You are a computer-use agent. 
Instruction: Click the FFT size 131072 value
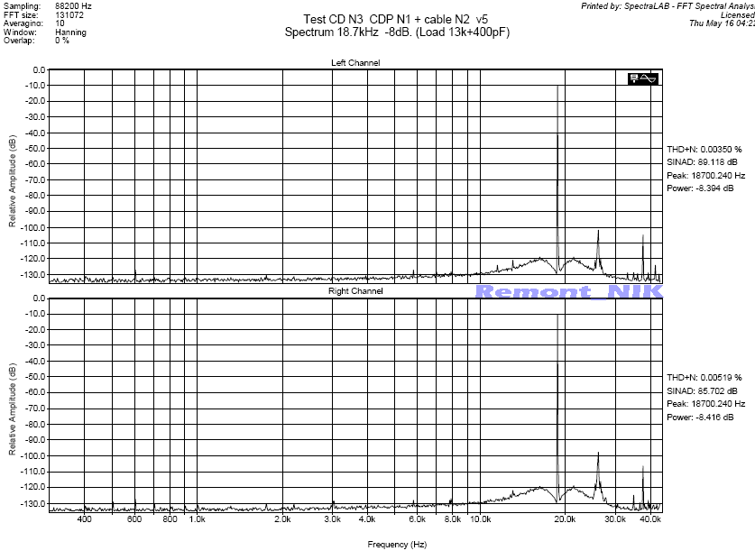click(x=70, y=14)
